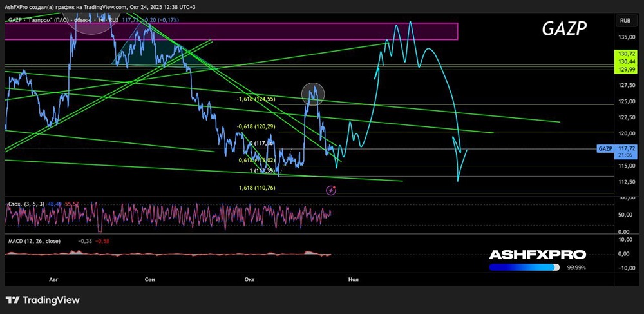The image size is (644, 314).
Task: Click the Стох. (3, 5, 3) indicator label
Action: pyautogui.click(x=26, y=203)
